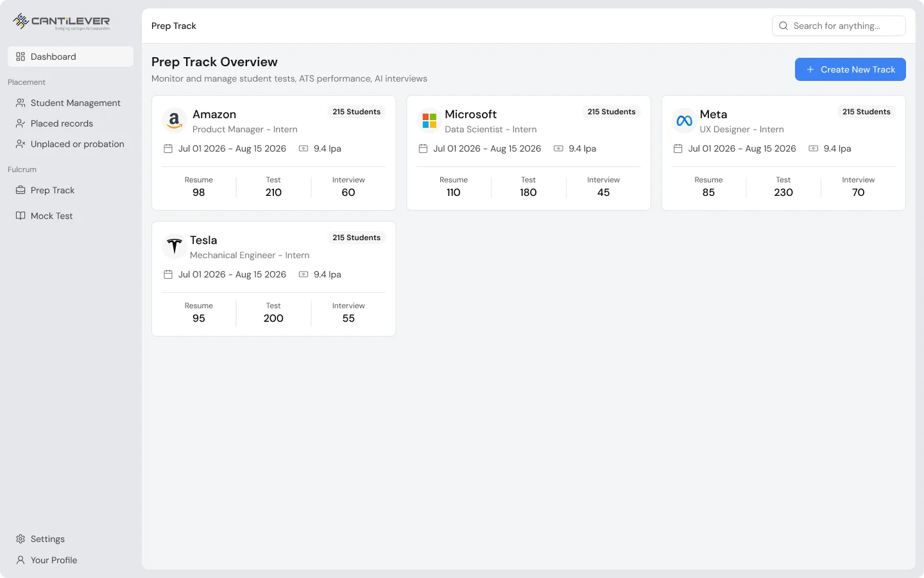Screen dimensions: 924x578
Task: Click Mechanical Engineer - Intern role text
Action: [250, 255]
